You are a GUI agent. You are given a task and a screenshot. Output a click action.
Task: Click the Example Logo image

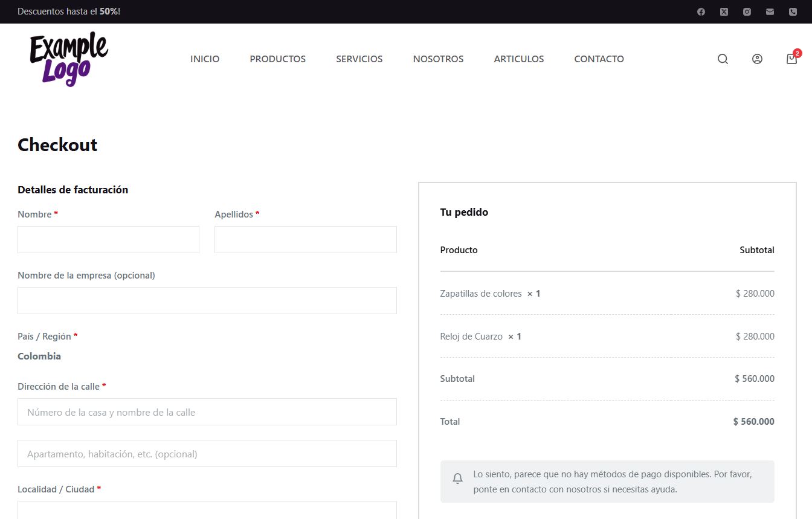69,59
